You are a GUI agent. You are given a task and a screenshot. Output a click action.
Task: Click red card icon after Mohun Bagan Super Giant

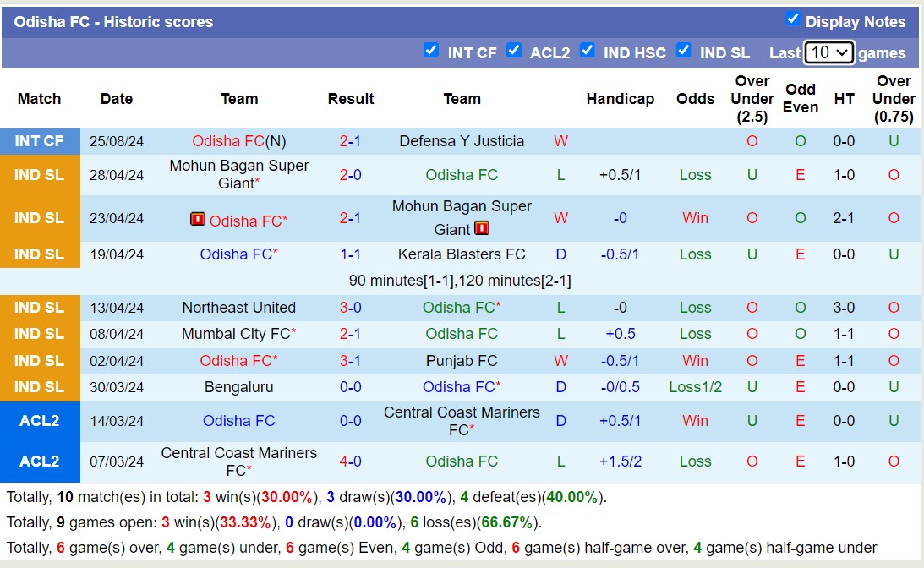[x=482, y=228]
